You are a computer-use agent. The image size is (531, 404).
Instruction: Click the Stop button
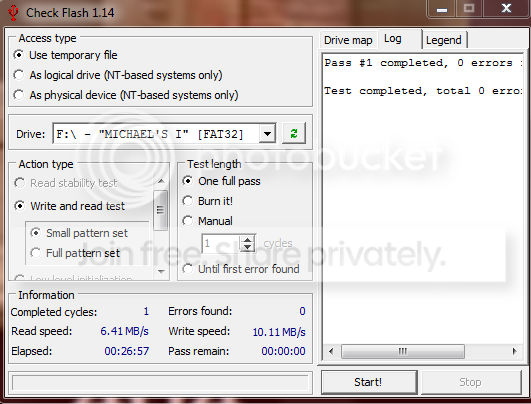470,382
